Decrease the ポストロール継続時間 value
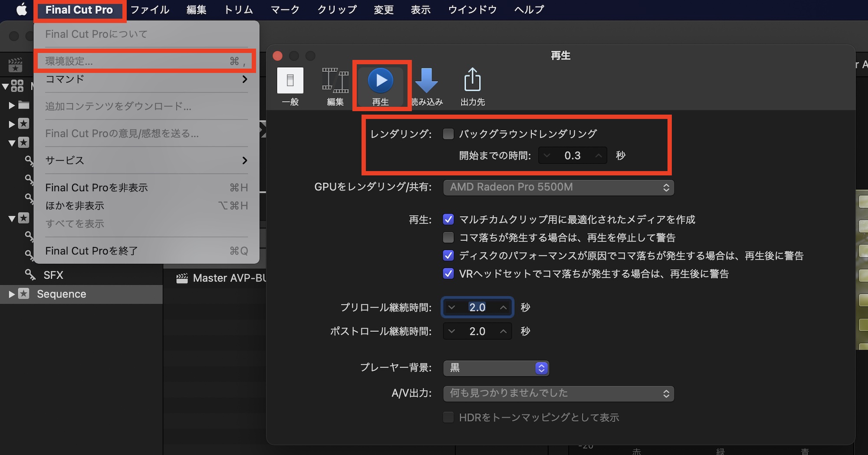 (x=452, y=331)
